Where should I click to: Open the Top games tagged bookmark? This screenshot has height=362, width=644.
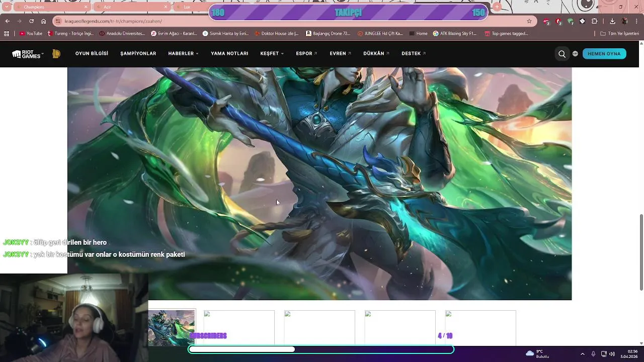coord(507,34)
